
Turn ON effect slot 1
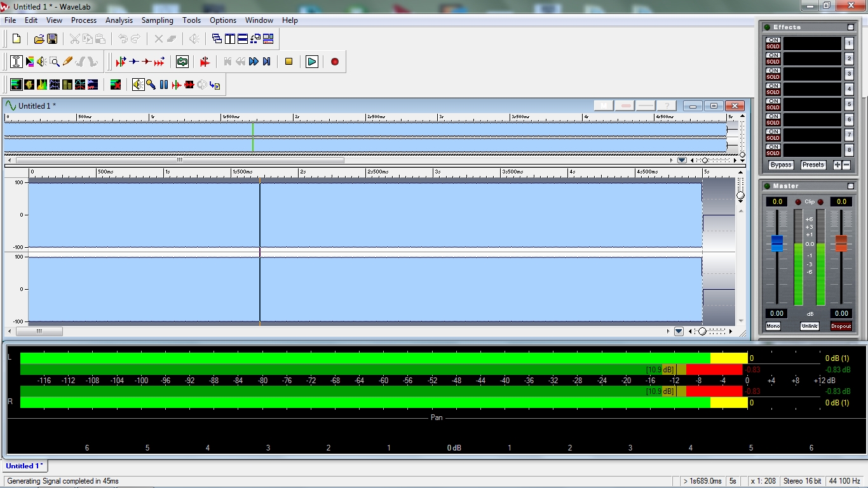click(x=773, y=40)
